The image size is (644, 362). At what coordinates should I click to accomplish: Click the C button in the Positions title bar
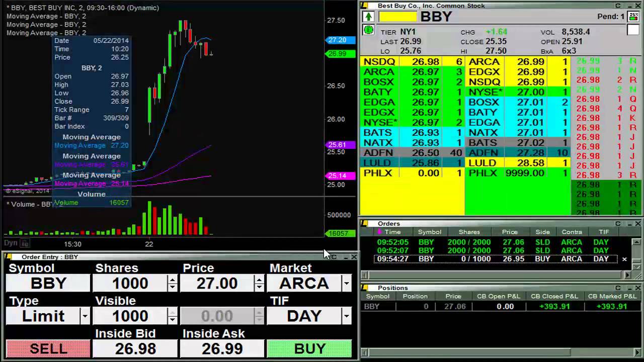pos(618,288)
